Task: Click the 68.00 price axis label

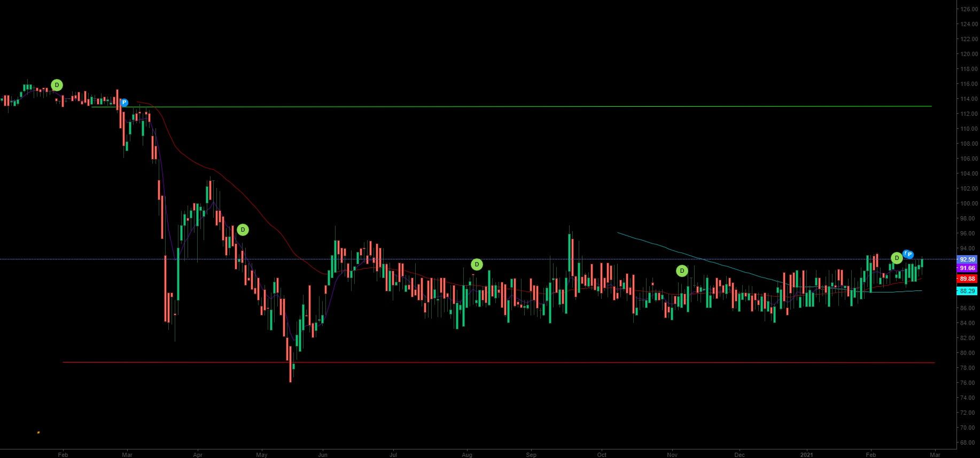Action: pos(969,443)
